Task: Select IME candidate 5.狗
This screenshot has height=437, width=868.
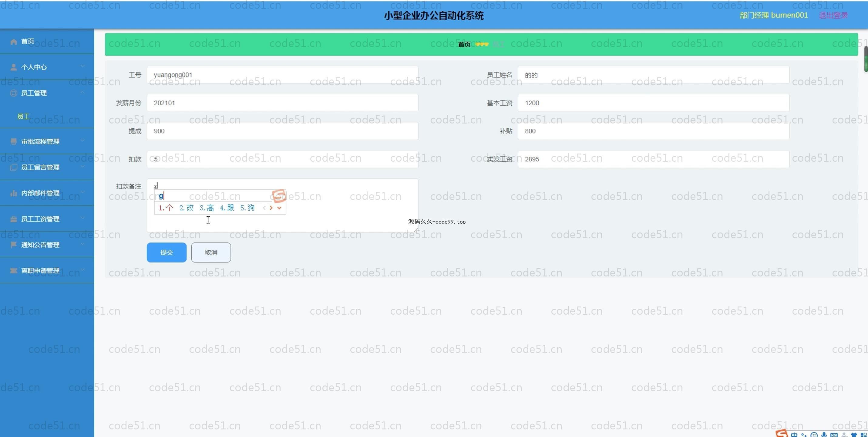Action: (247, 208)
